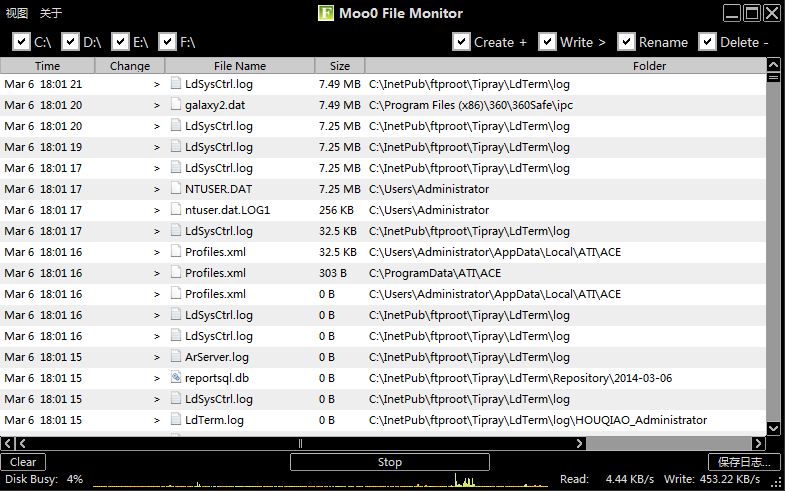
Task: Click log file icon next to LdTerm.log
Action: 176,419
